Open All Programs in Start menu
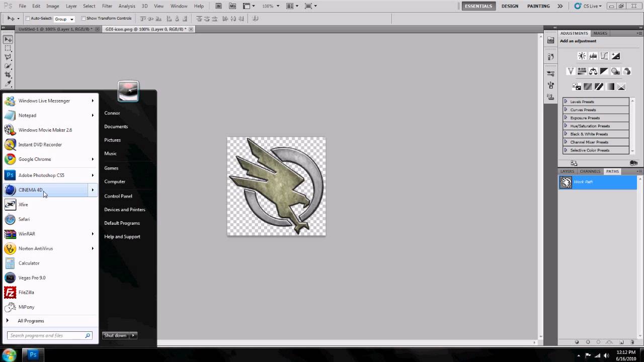Screen dimensions: 644x362 click(x=31, y=321)
